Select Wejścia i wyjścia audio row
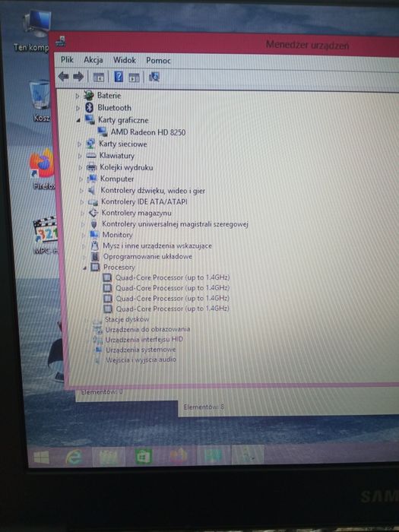 (x=141, y=359)
